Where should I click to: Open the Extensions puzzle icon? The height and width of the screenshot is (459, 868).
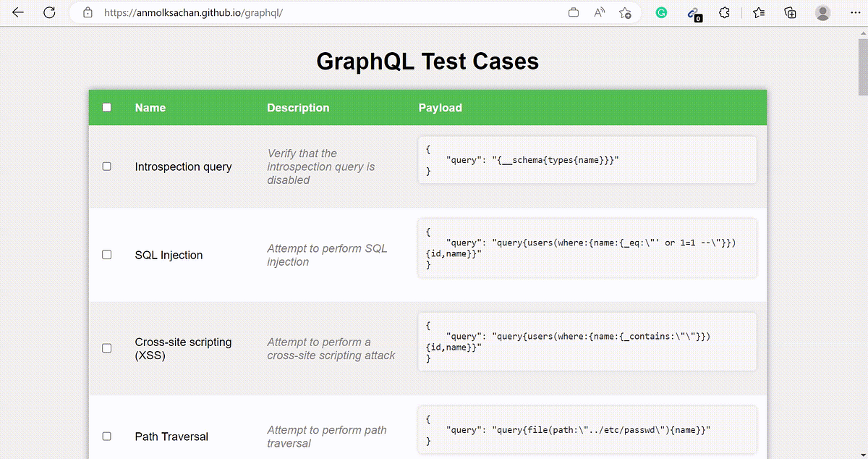(724, 13)
